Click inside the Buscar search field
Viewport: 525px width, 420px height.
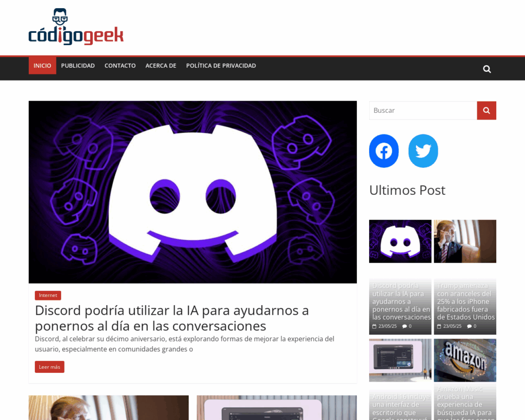tap(420, 110)
